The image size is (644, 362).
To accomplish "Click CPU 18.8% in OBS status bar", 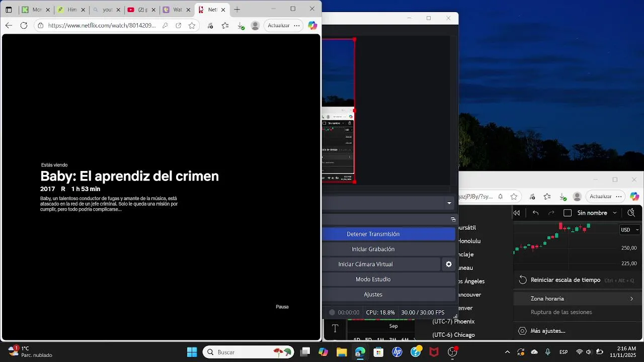I will 380,312.
